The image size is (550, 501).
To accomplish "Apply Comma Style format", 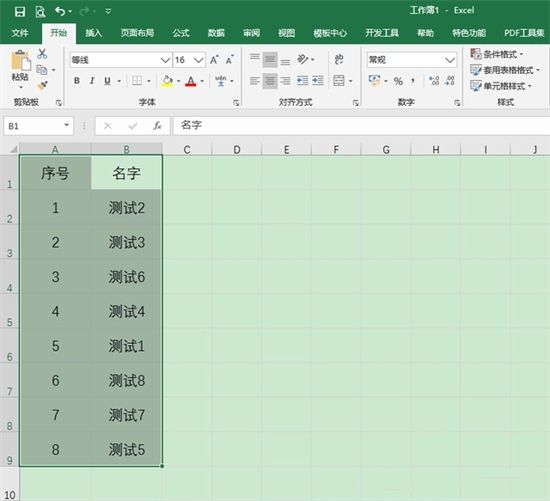I will coord(413,81).
